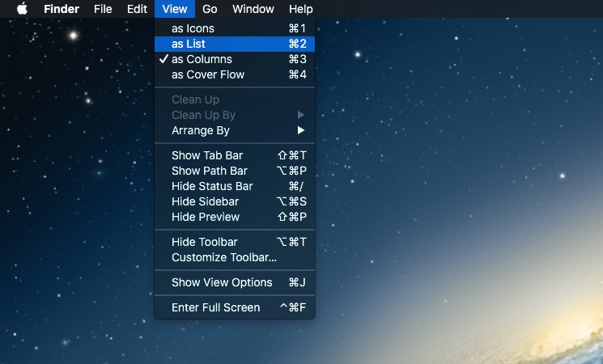Choose 'as Icons' view option
Viewport: 603px width, 364px height.
click(235, 28)
